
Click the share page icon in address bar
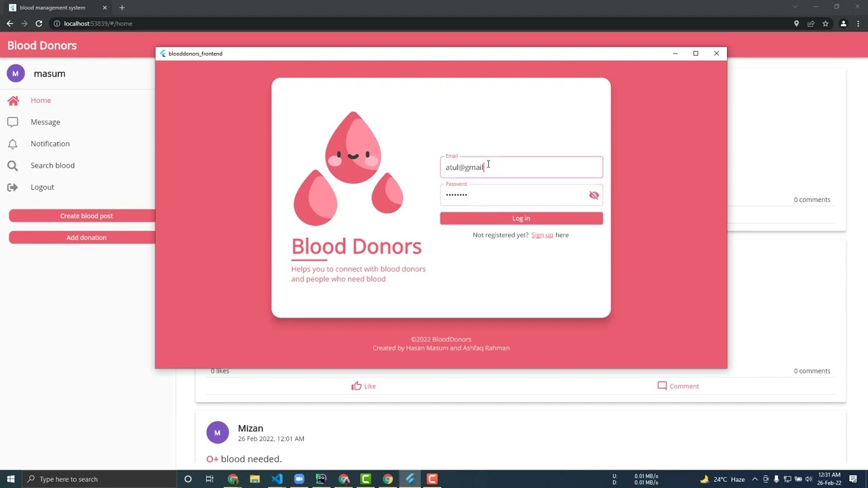pos(810,24)
